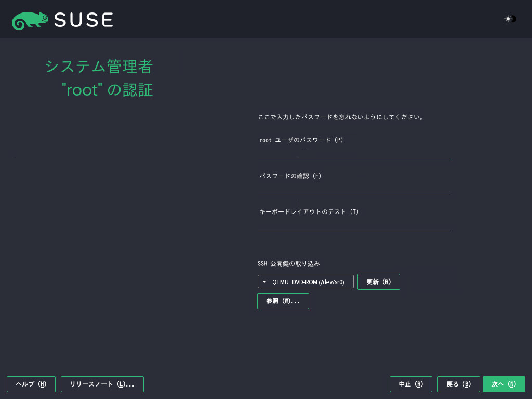This screenshot has width=532, height=399.
Task: Open help with the ヘルプ (H) button
Action: (31, 384)
